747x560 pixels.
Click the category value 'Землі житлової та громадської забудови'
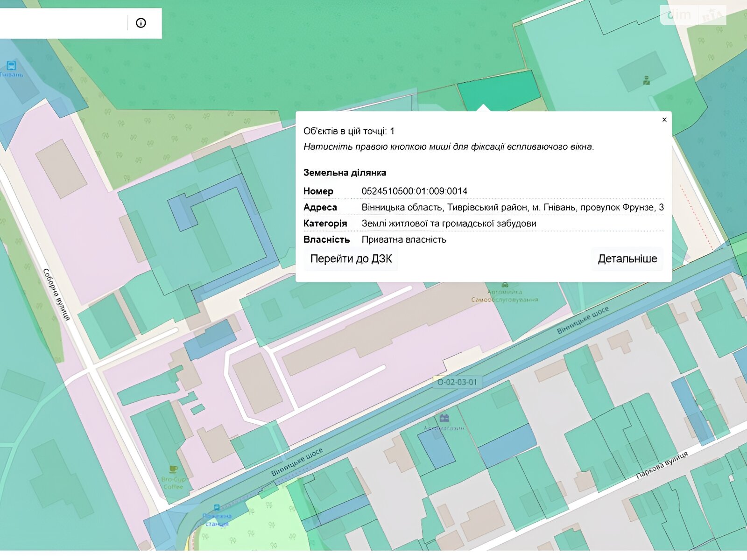point(449,224)
